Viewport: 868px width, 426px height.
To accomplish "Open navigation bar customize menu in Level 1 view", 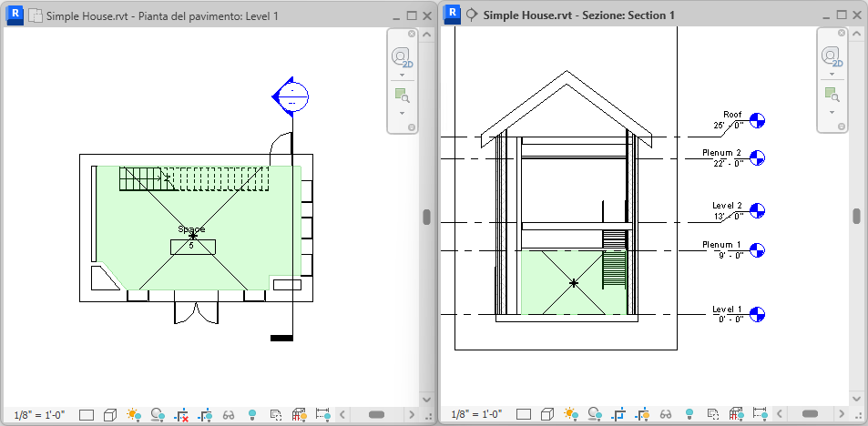I will pos(412,127).
